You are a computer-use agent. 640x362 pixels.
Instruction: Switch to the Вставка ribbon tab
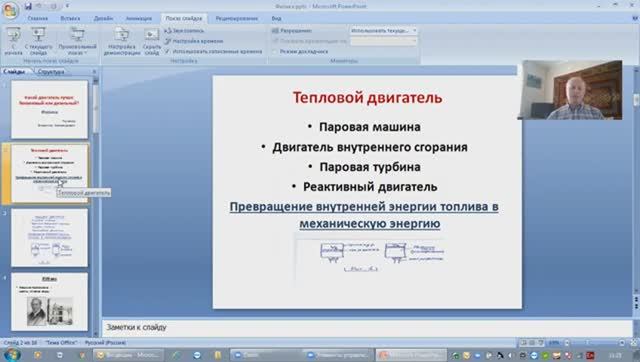click(70, 18)
